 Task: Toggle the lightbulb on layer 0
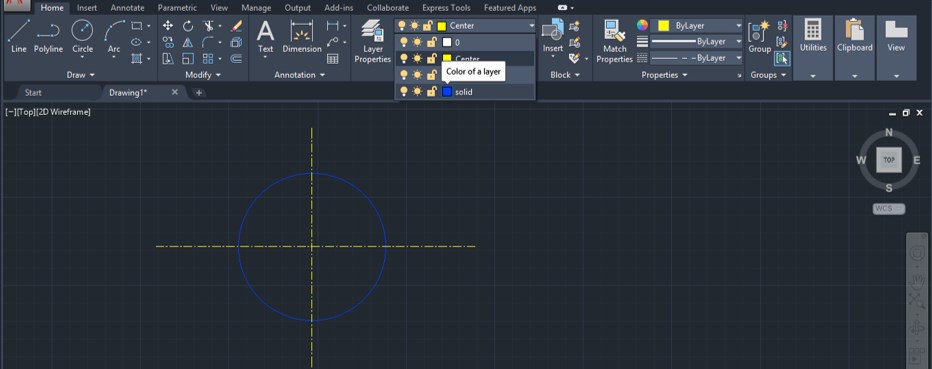404,42
